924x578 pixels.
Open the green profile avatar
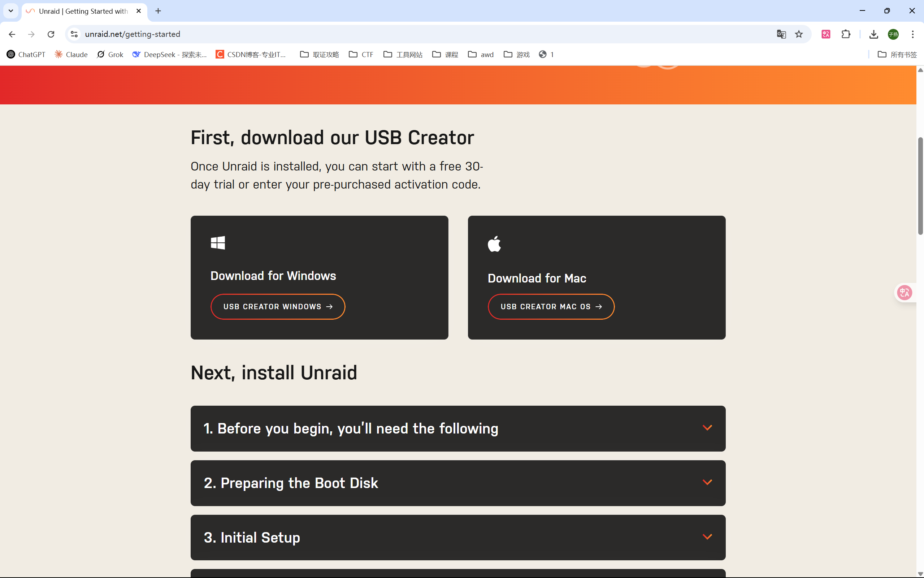(x=893, y=34)
